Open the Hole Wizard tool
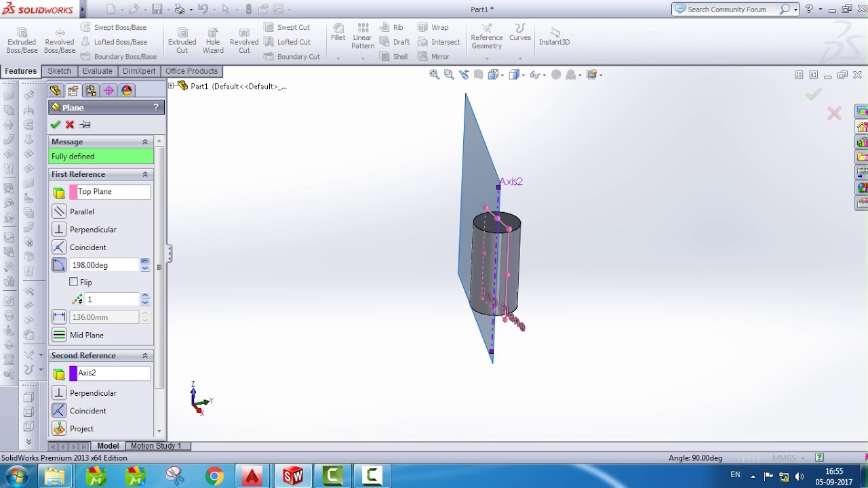Screen dimensions: 868x488 (x=212, y=41)
